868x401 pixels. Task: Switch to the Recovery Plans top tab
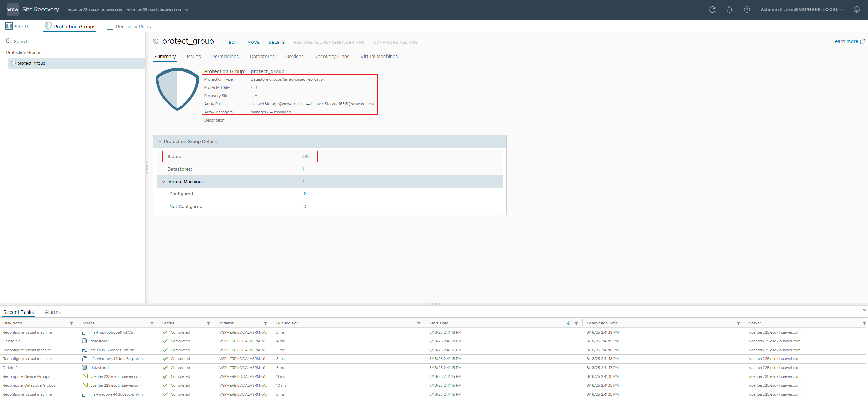129,26
